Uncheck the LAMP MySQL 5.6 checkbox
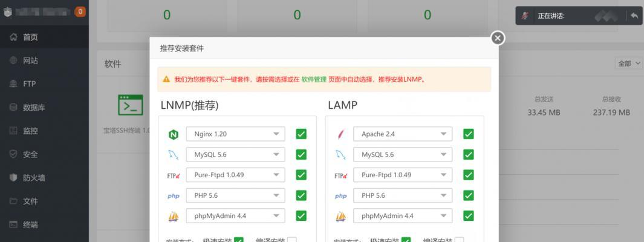This screenshot has width=644, height=242. pyautogui.click(x=468, y=154)
